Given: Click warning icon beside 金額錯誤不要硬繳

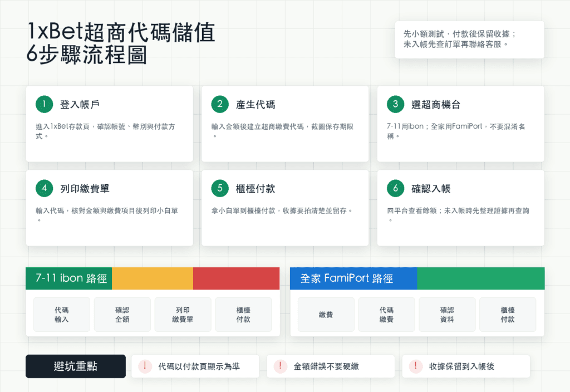Looking at the screenshot, I should [281, 366].
